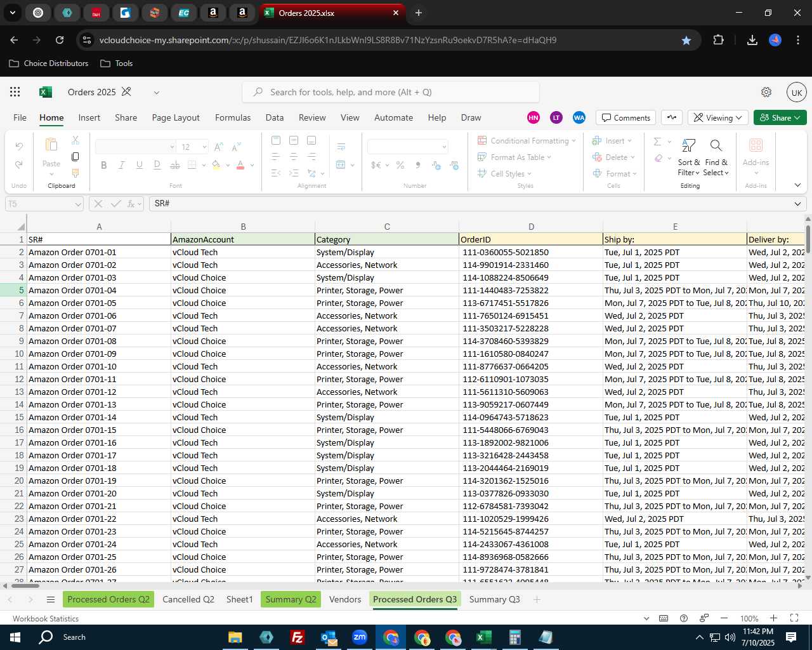Viewport: 812px width, 650px height.
Task: Click the Catch up activity icon
Action: pos(672,117)
